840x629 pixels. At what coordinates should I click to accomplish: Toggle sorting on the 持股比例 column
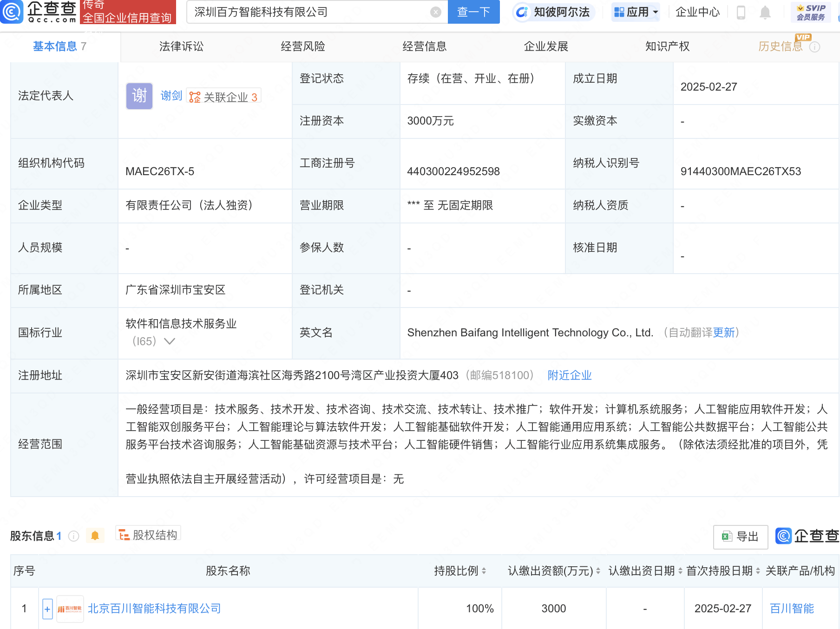(x=485, y=571)
